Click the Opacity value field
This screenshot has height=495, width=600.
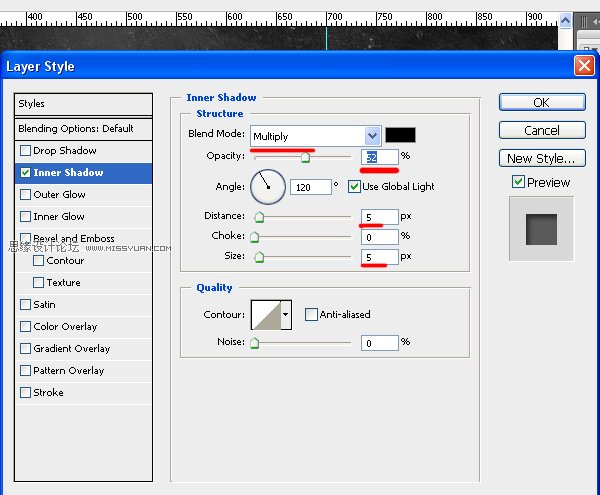point(380,157)
